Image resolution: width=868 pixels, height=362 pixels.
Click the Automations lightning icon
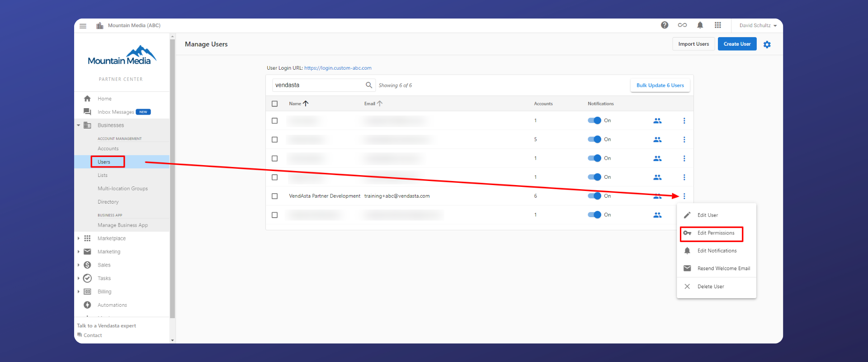(87, 305)
